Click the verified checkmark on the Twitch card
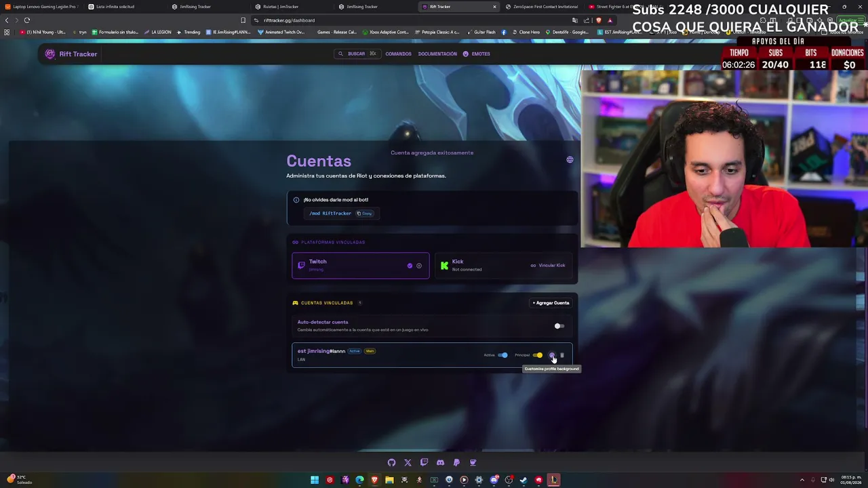The height and width of the screenshot is (488, 868). click(410, 266)
